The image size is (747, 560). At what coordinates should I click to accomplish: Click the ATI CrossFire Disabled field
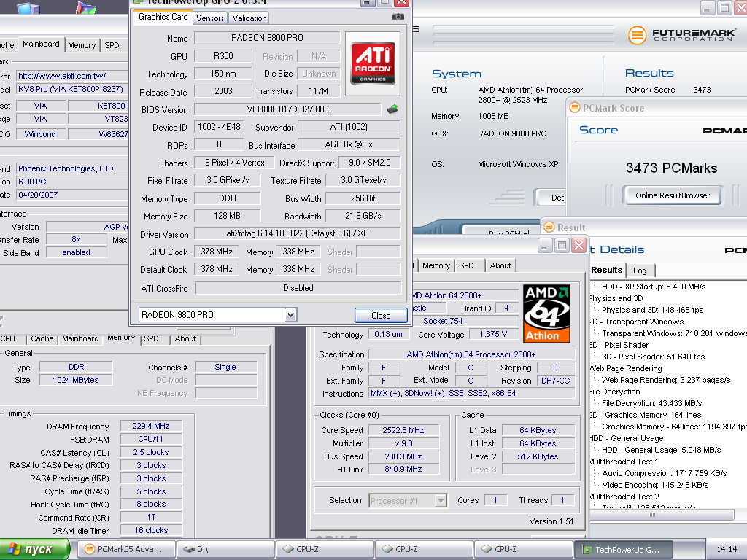point(298,288)
